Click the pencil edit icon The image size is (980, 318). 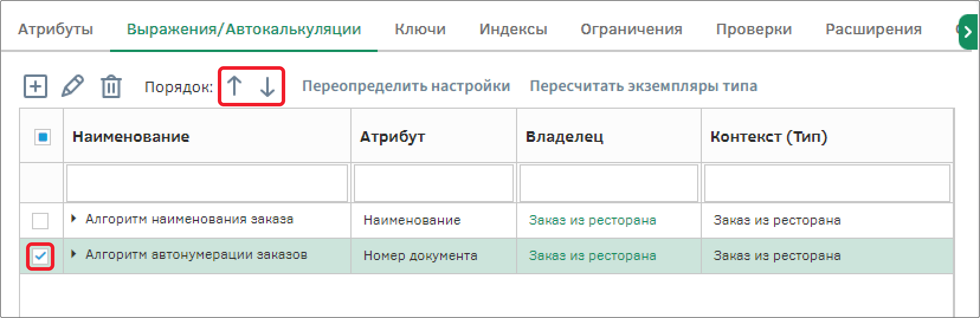(73, 86)
